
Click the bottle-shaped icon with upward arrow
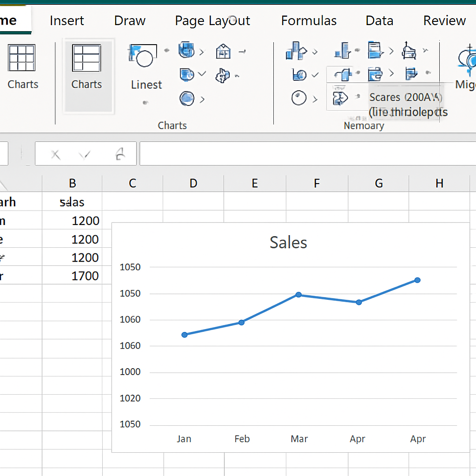coord(409,50)
